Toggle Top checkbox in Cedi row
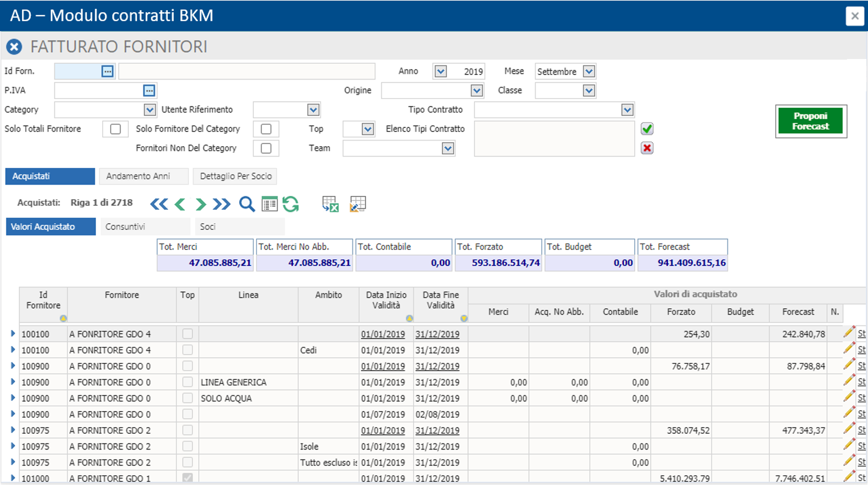This screenshot has width=868, height=485. pos(187,350)
